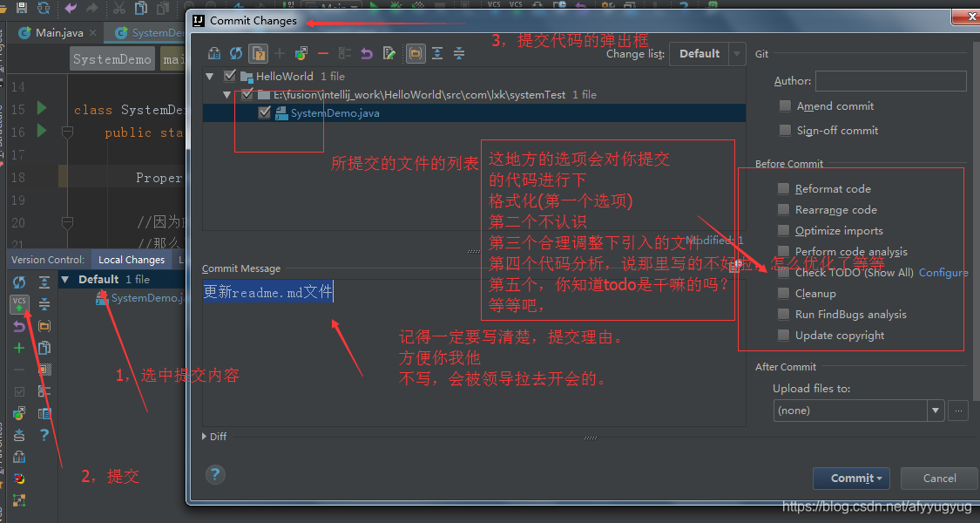Screen dimensions: 980x523
Task: Toggle Show Unversioned Files icon in Commit dialog
Action: click(258, 53)
